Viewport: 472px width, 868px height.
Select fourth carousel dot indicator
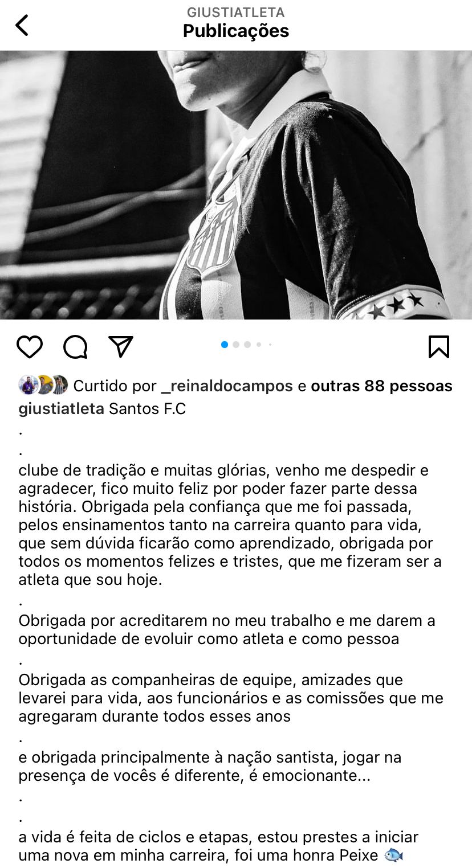coord(259,344)
